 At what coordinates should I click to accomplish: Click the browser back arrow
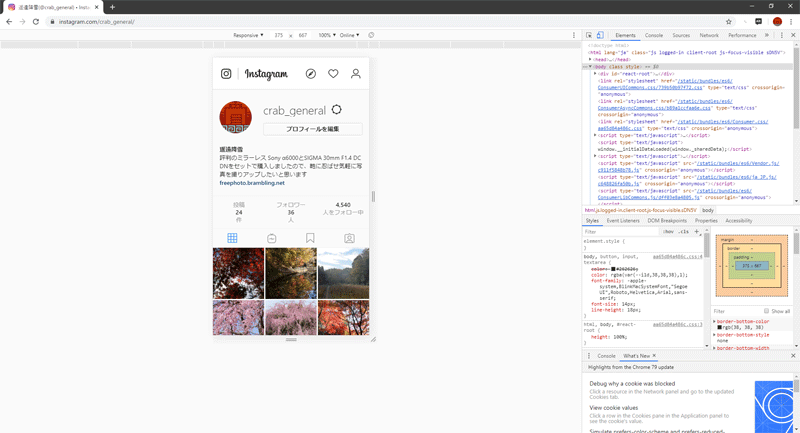9,21
